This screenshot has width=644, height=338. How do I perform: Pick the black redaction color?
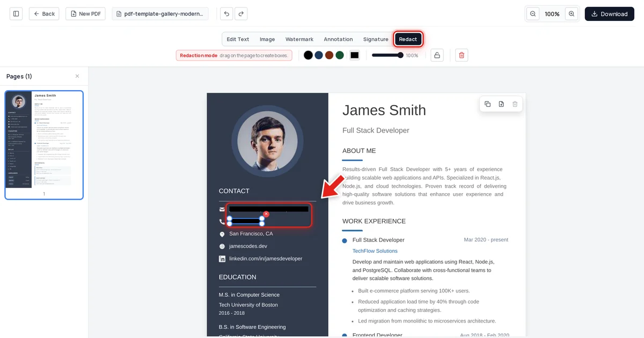tap(308, 55)
